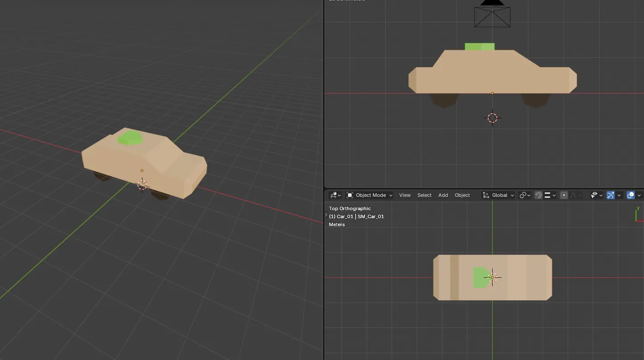Open the Select menu
Image resolution: width=644 pixels, height=360 pixels.
click(424, 195)
